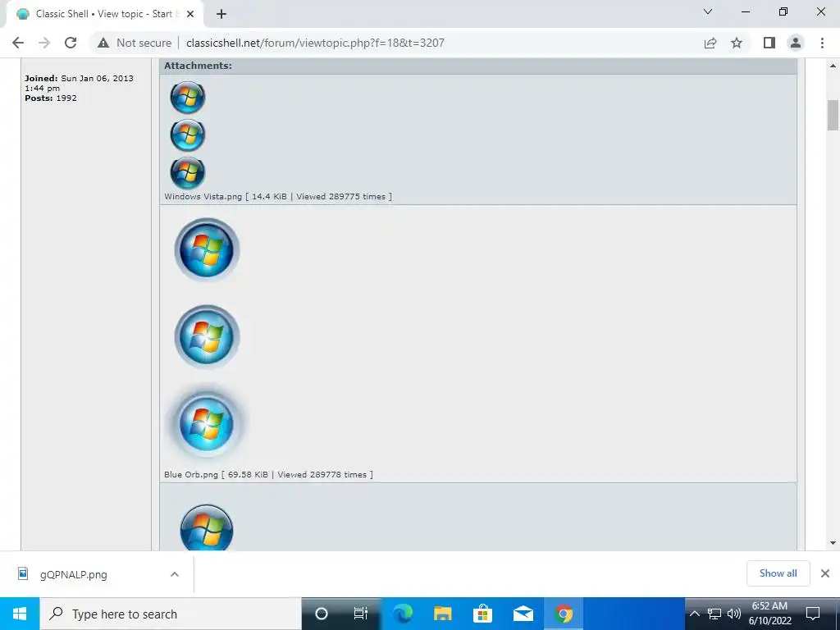Screen dimensions: 840x630
Task: Click page scrollbar up arrow
Action: (833, 66)
